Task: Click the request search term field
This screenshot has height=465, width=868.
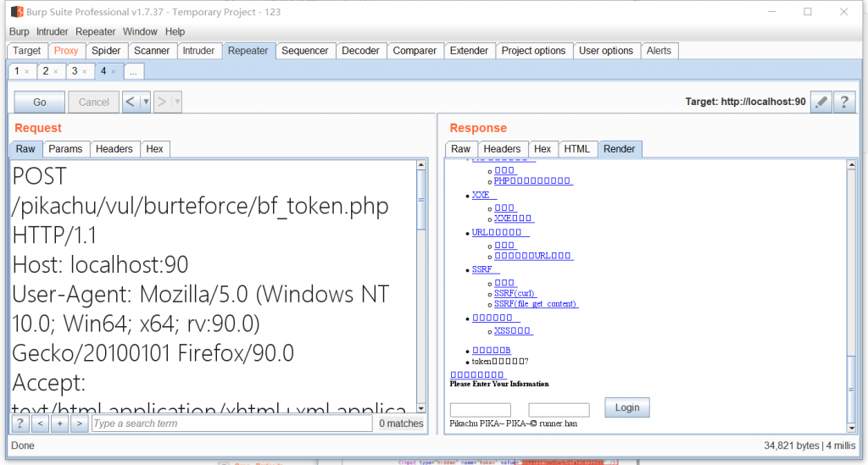Action: tap(231, 423)
